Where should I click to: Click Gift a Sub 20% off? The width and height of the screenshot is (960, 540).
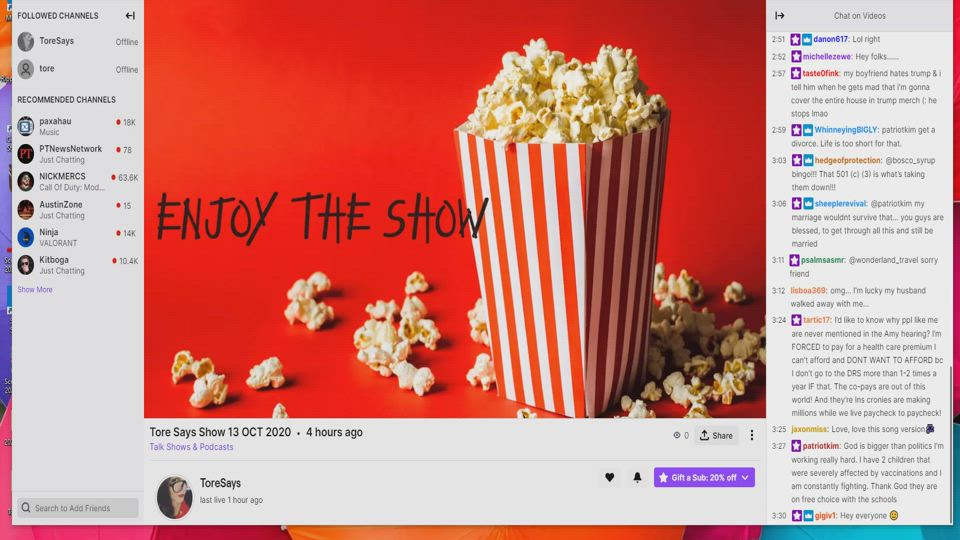[x=704, y=478]
